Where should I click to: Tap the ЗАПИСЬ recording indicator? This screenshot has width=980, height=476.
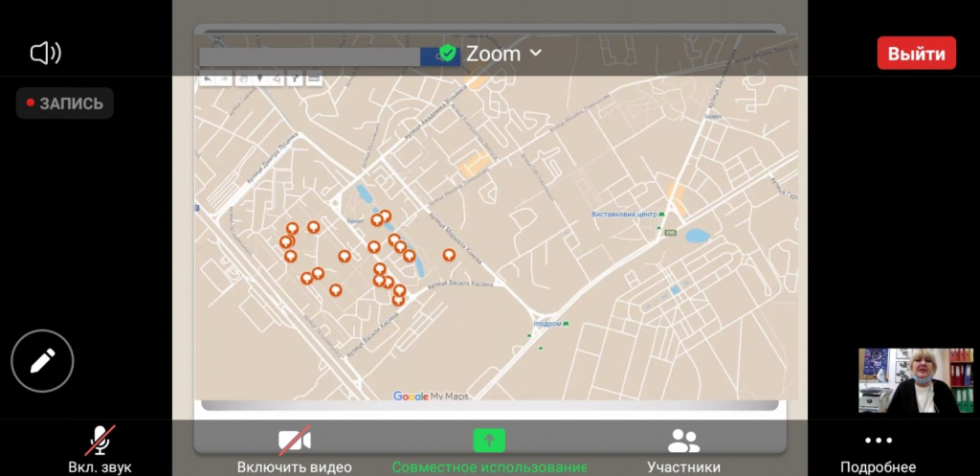pos(65,103)
